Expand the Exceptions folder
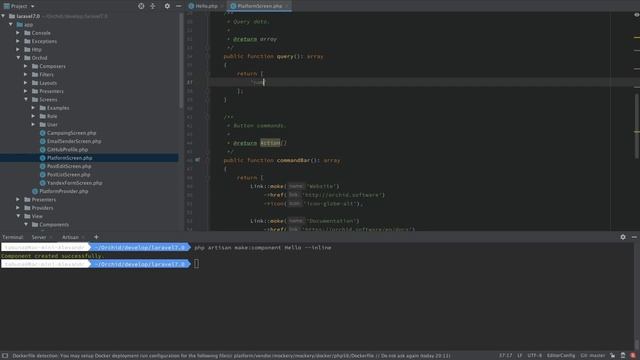Viewport: 640px width, 360px height. (x=18, y=41)
